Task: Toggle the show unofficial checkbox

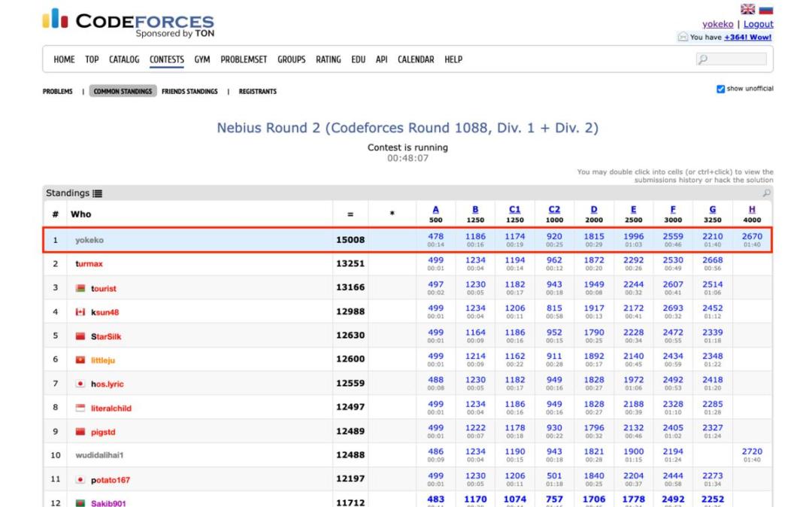Action: click(720, 89)
